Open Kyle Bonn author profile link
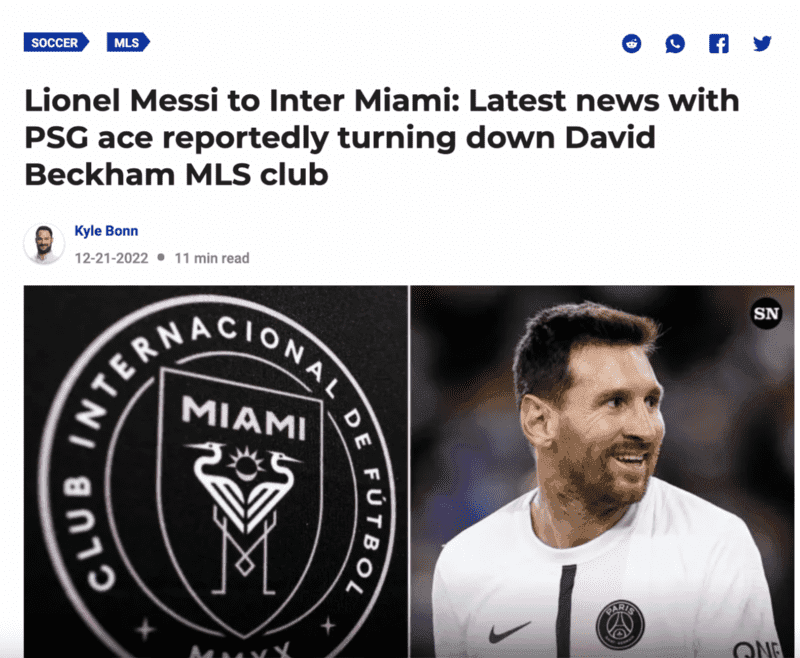This screenshot has width=800, height=658. coord(106,231)
